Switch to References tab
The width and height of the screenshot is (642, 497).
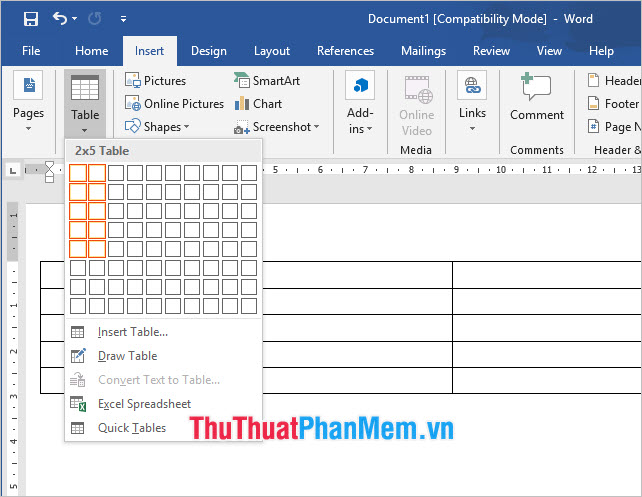pyautogui.click(x=345, y=51)
